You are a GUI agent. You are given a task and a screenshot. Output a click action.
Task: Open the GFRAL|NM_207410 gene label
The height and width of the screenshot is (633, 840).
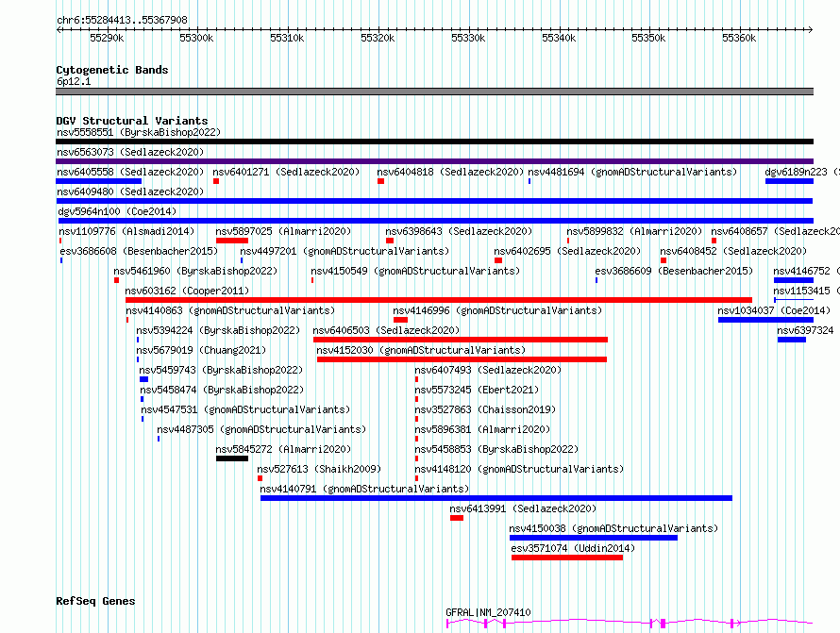click(488, 612)
